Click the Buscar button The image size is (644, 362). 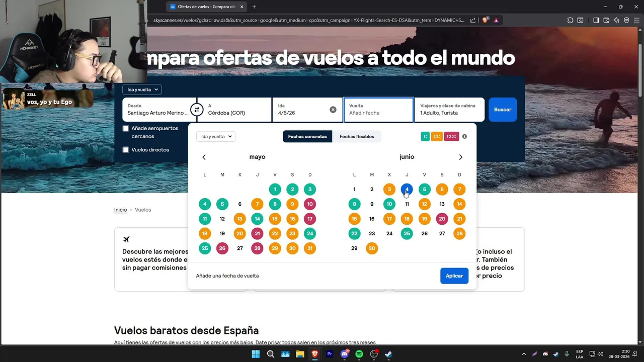503,110
